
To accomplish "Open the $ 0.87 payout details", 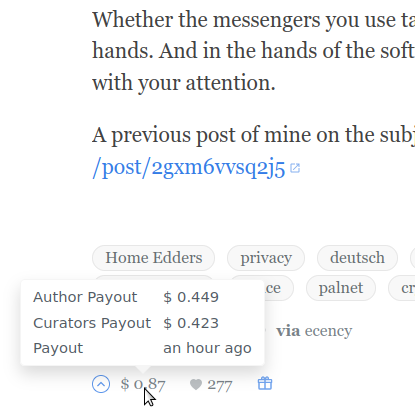I will coord(143,384).
